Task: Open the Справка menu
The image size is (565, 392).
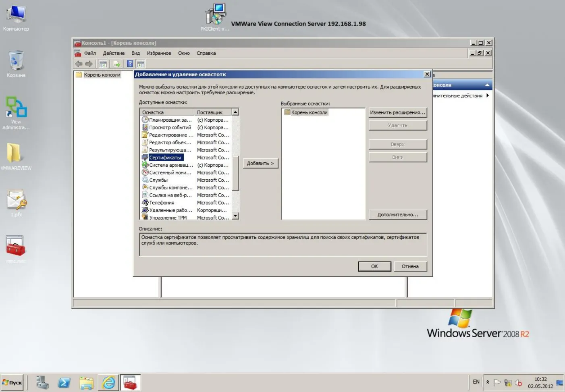Action: (x=206, y=53)
